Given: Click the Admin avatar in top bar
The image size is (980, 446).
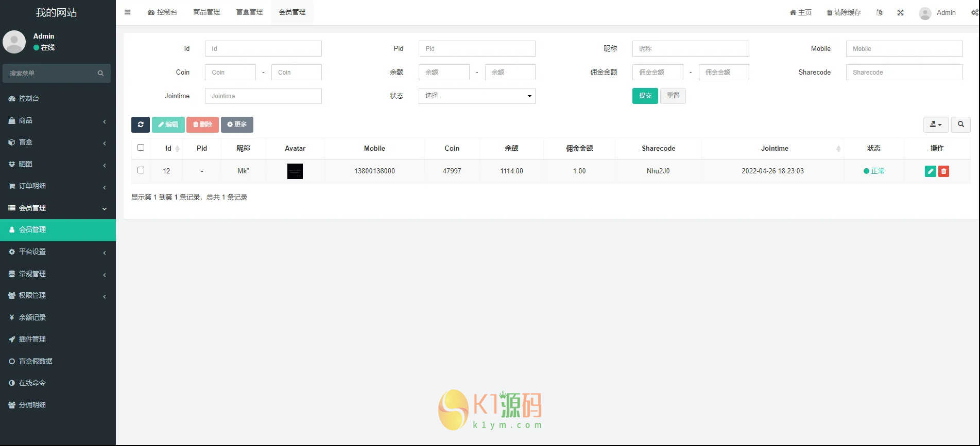Looking at the screenshot, I should 925,13.
